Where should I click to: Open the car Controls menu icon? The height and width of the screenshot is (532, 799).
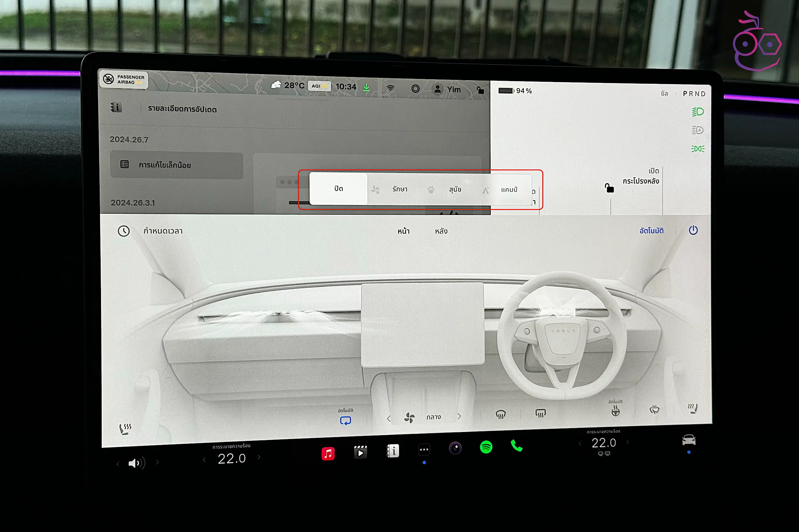(x=689, y=440)
